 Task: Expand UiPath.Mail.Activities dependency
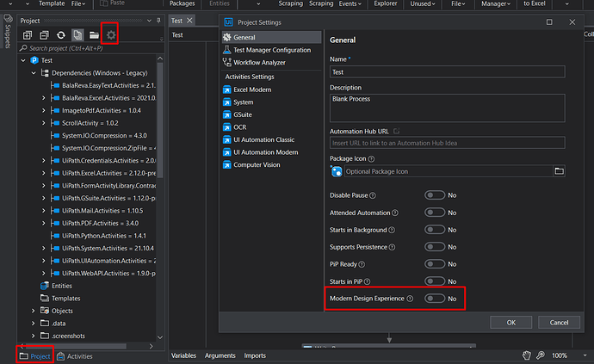[44, 211]
